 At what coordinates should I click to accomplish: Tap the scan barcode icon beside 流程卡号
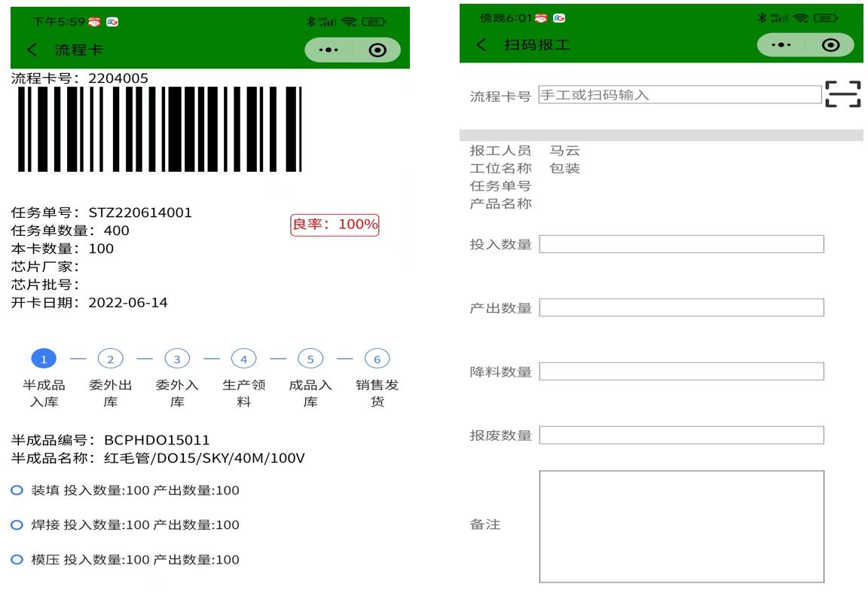click(842, 94)
